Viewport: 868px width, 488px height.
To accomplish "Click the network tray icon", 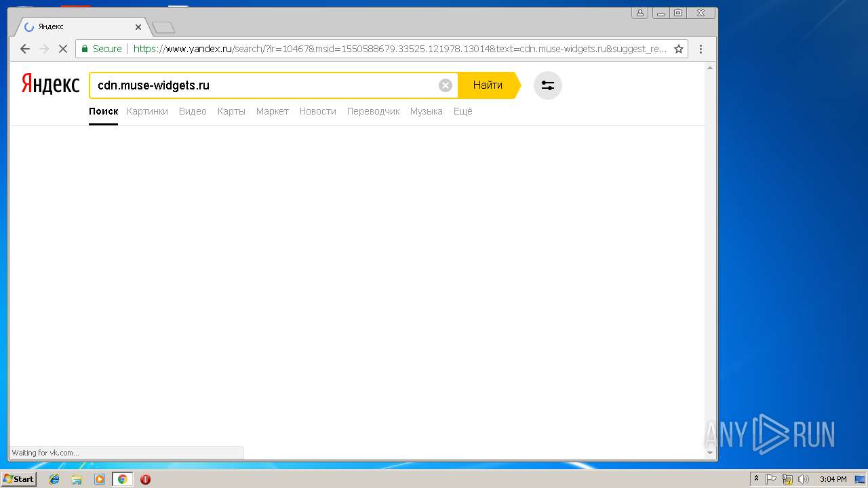I will pos(787,479).
